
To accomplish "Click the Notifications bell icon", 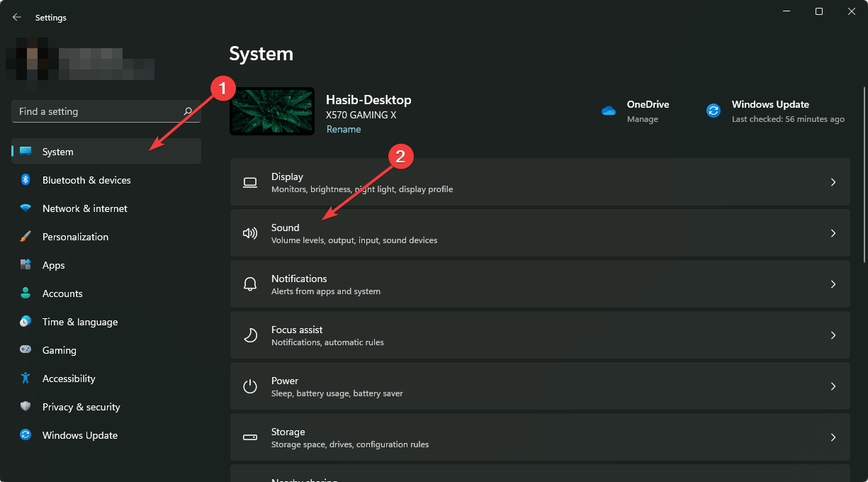I will pos(250,284).
